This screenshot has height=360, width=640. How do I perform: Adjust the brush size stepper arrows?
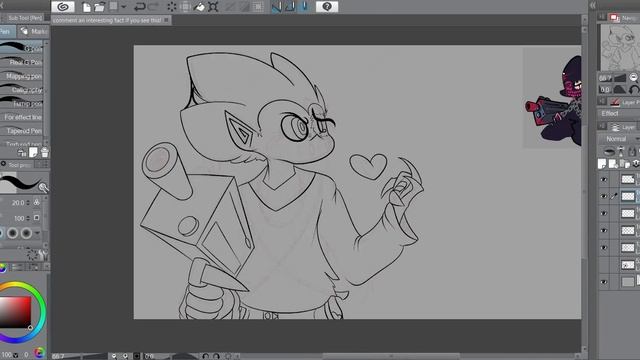(28, 202)
